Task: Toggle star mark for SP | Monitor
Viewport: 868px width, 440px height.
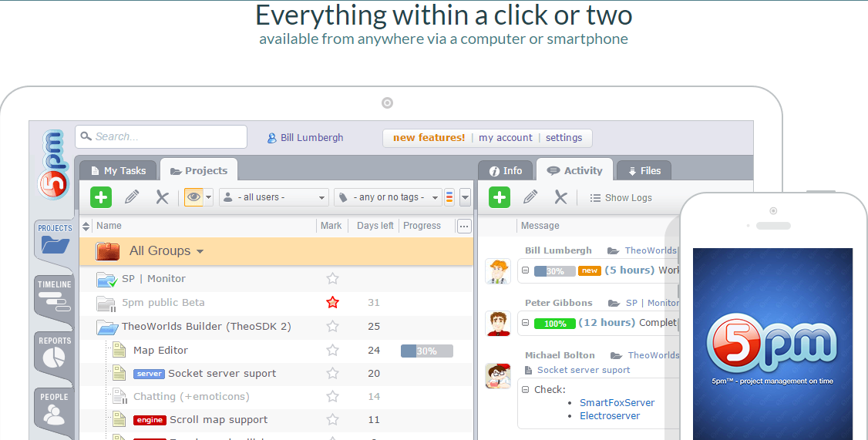Action: (332, 278)
